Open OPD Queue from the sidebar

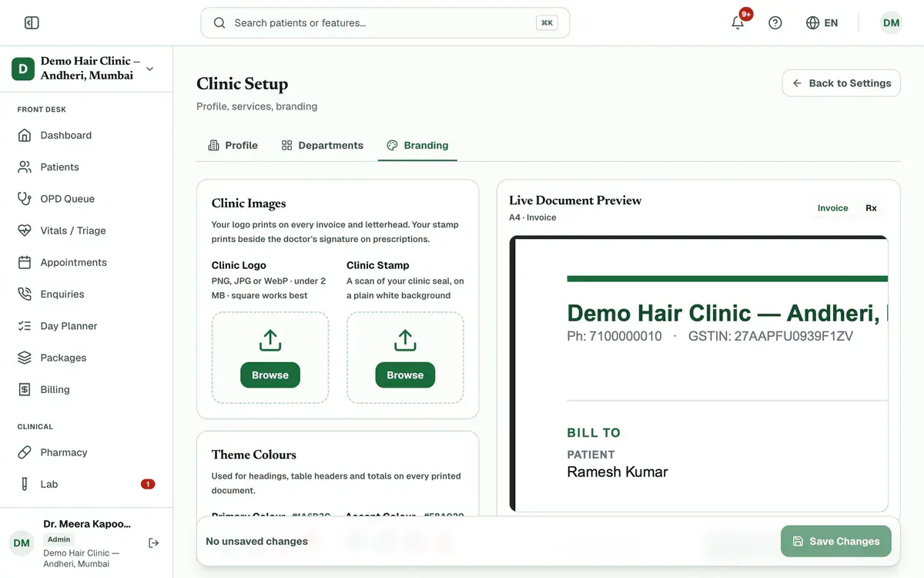tap(86, 199)
